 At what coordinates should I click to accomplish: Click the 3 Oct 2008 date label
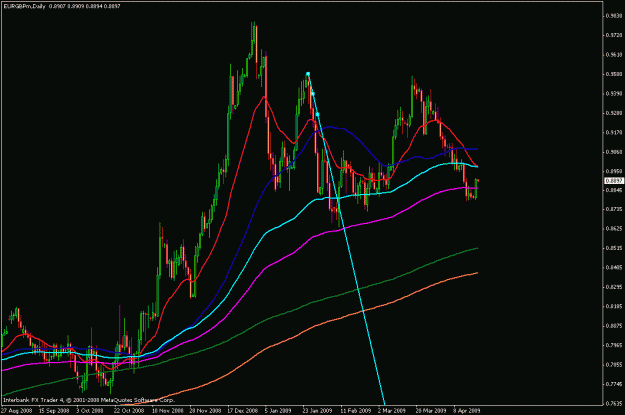[90, 410]
